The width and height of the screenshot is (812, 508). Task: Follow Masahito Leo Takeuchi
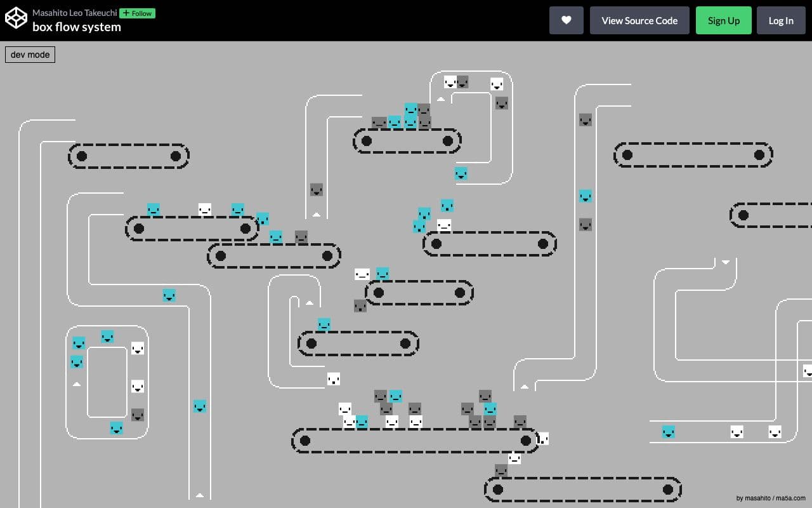pos(137,13)
